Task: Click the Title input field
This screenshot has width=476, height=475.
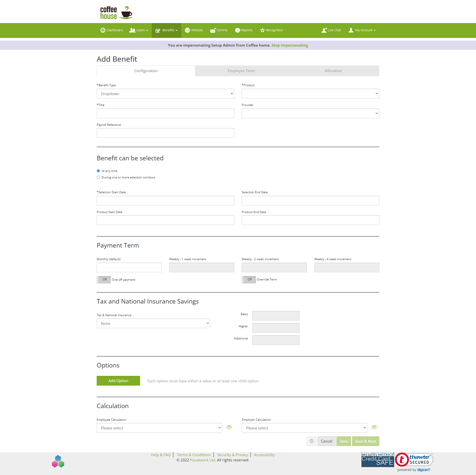Action: pos(165,113)
